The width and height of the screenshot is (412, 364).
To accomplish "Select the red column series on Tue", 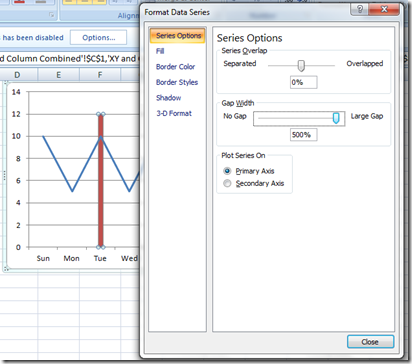I will pos(100,180).
